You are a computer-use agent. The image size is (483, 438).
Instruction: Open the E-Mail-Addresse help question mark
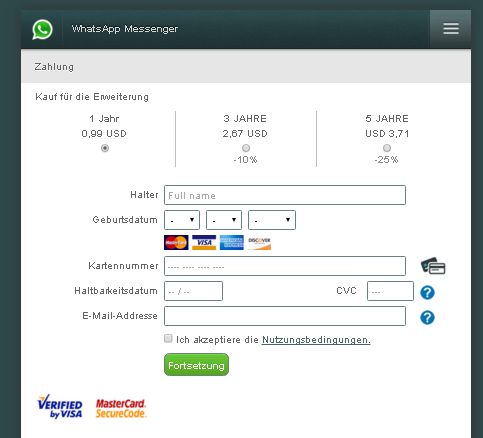click(x=427, y=317)
